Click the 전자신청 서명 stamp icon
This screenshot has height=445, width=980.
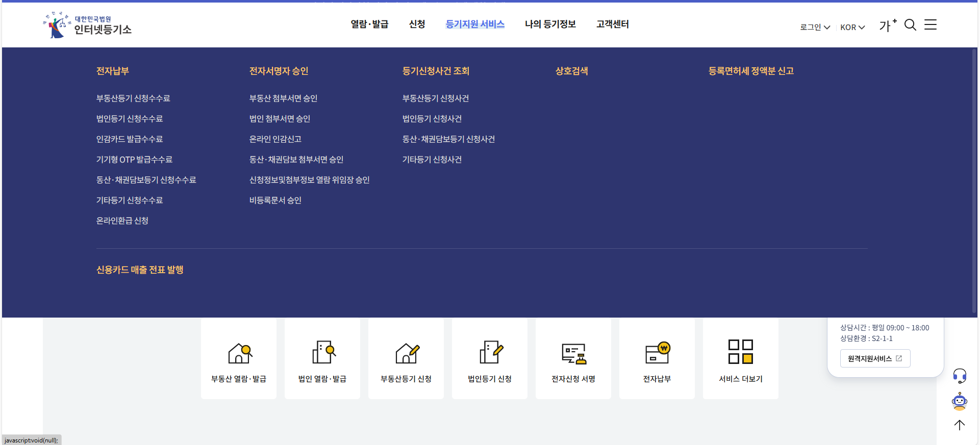[x=574, y=354]
